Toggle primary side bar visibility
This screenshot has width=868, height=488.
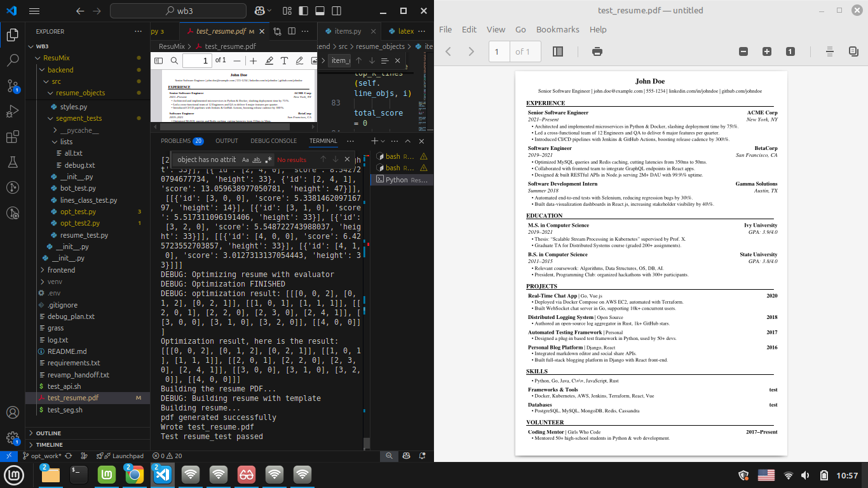click(304, 11)
